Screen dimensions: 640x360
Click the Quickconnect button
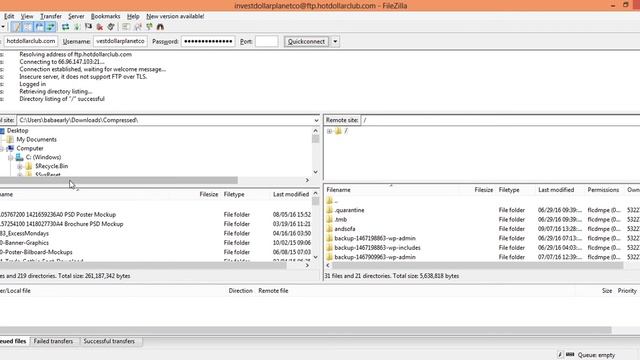pyautogui.click(x=306, y=41)
